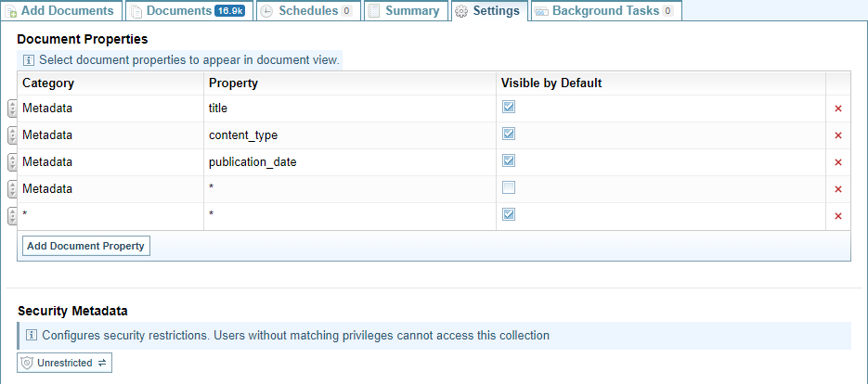Image resolution: width=868 pixels, height=384 pixels.
Task: Enable visibility for Metadata wildcard property
Action: tap(508, 187)
